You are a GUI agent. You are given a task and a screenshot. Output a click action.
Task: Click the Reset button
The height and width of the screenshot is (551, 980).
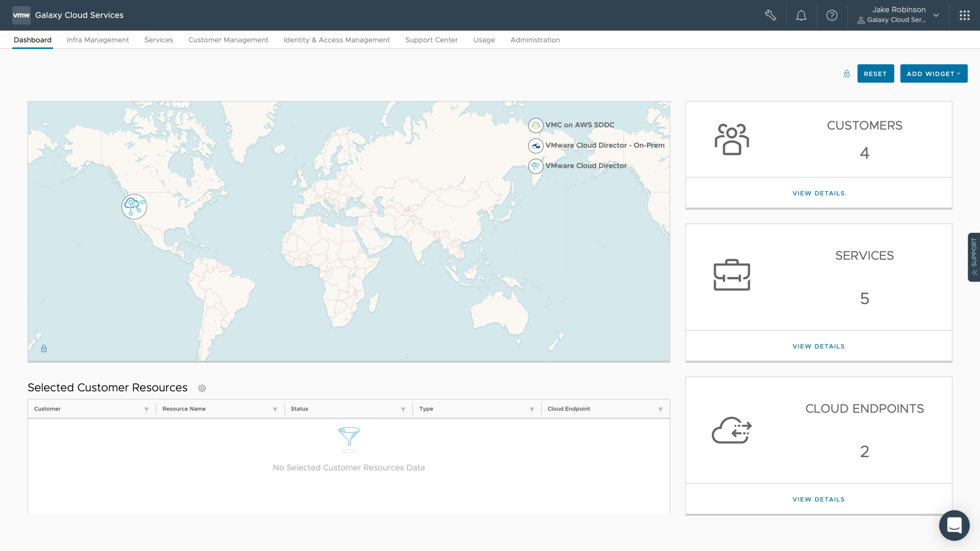pyautogui.click(x=875, y=73)
